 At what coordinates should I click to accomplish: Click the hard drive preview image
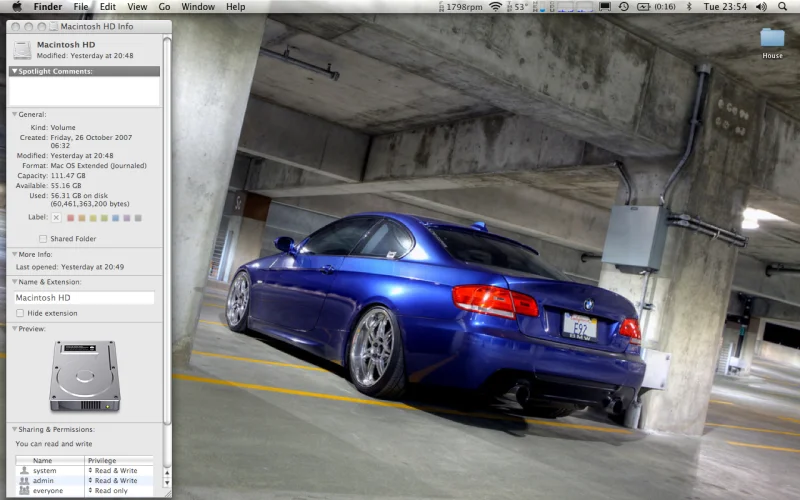(x=85, y=376)
